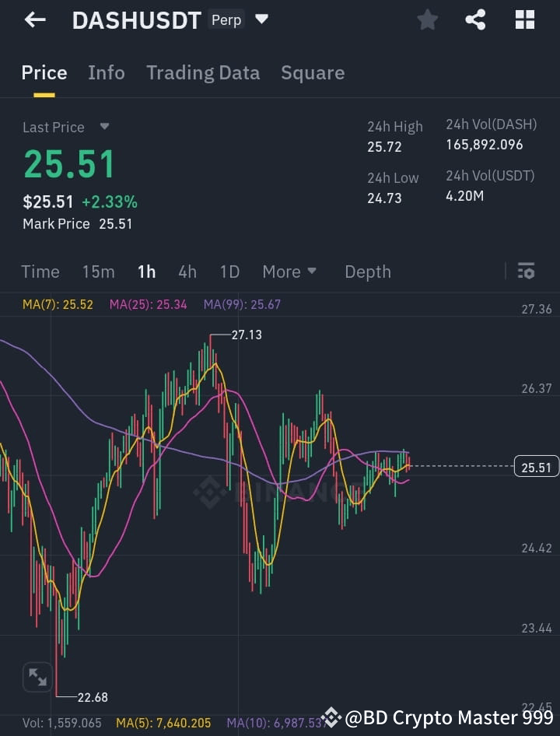Select the 15m timeframe
This screenshot has height=736, width=560.
point(98,272)
